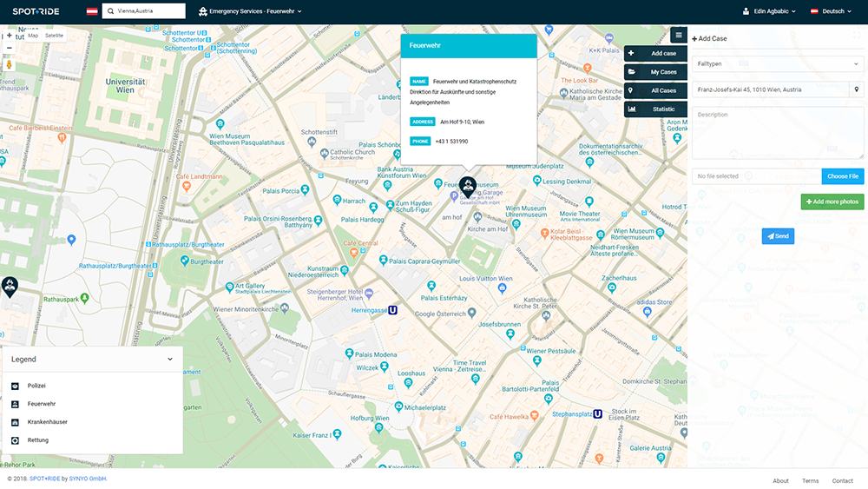This screenshot has width=868, height=489.
Task: Switch map to Map view
Action: pyautogui.click(x=33, y=36)
